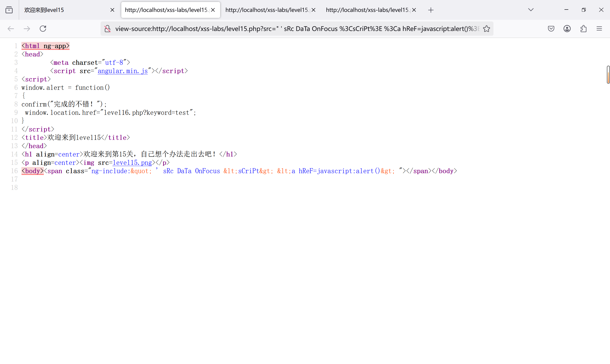Click the forward navigation arrow
The width and height of the screenshot is (610, 364).
(x=27, y=29)
